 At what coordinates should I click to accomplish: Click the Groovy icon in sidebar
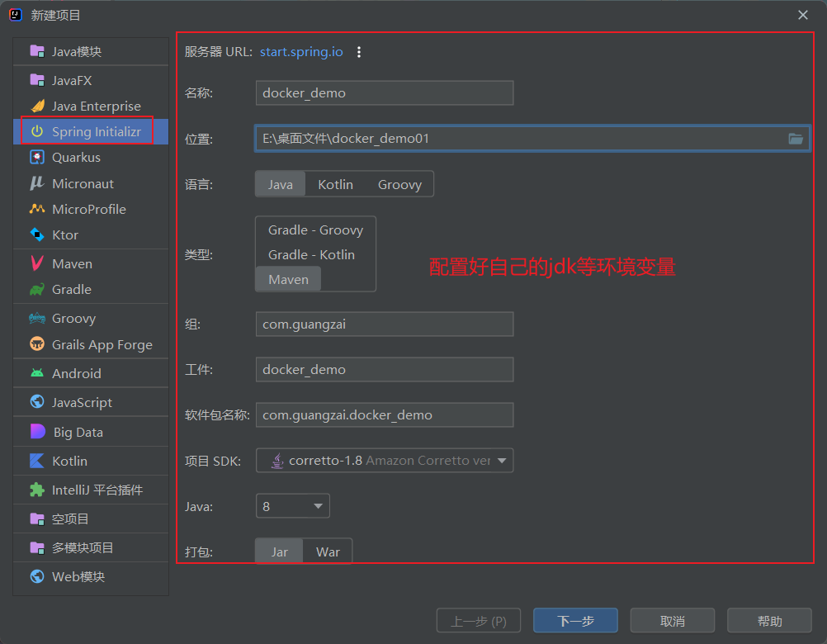37,318
